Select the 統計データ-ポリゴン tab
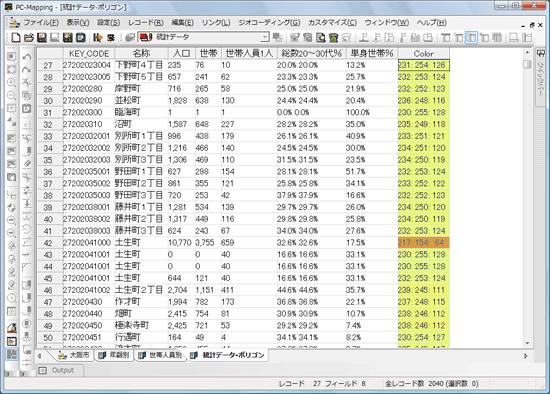Screen dimensions: 550x394 [x=228, y=355]
